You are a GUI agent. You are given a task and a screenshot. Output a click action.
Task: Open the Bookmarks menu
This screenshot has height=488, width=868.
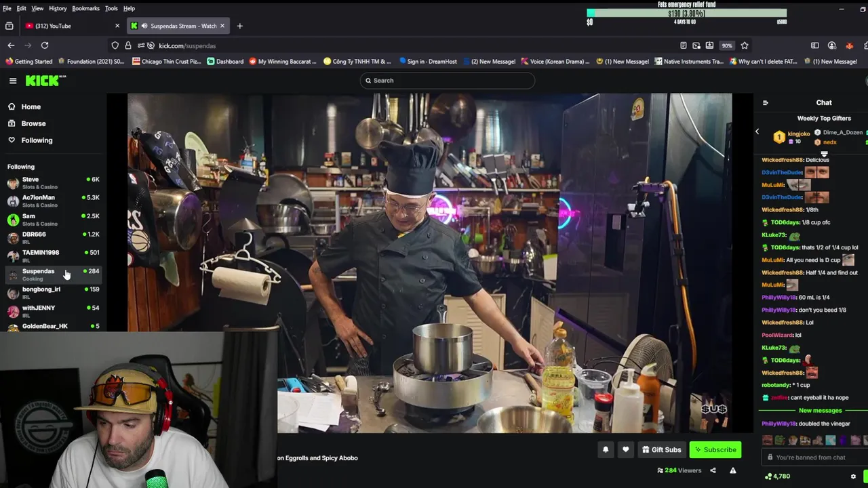point(85,8)
